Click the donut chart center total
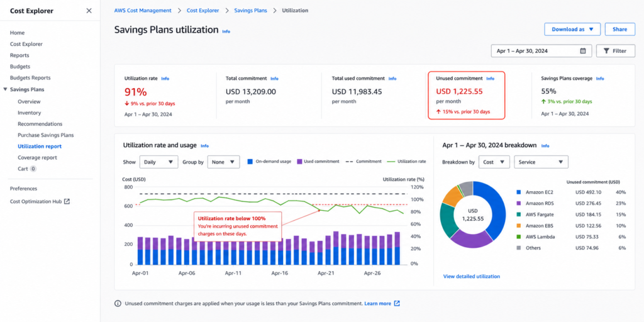The image size is (644, 322). click(x=473, y=215)
